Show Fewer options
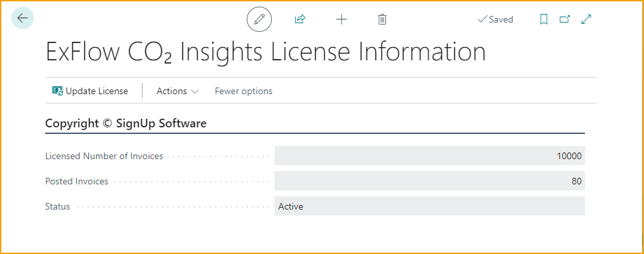This screenshot has width=644, height=254. point(243,92)
